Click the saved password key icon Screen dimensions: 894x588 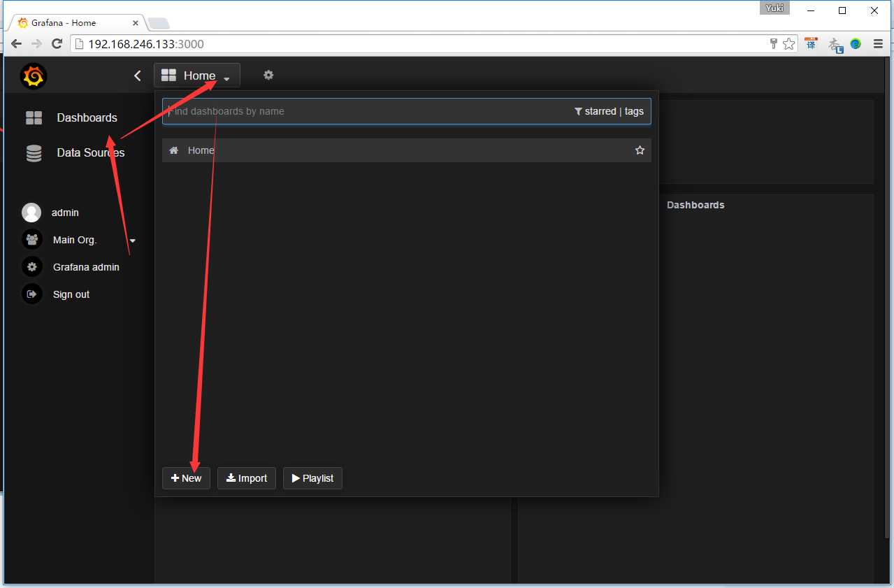point(774,44)
